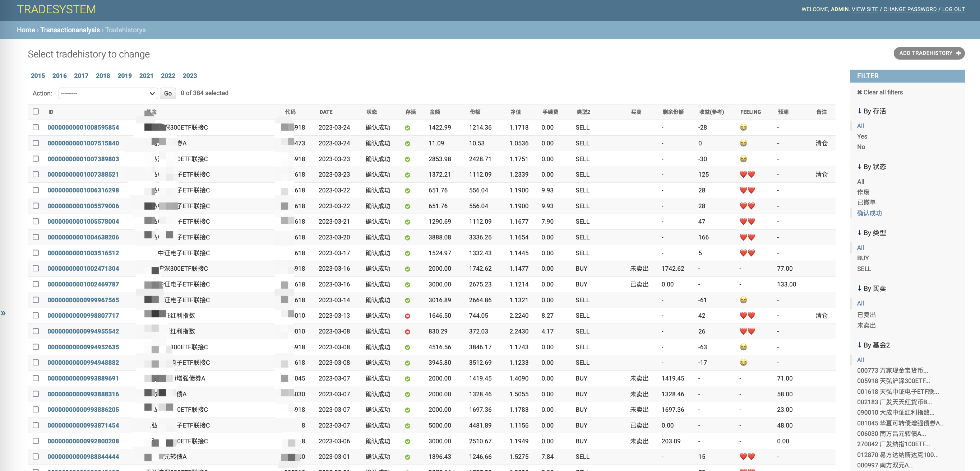Filter date hierarchy by year 2019
980x471 pixels.
[124, 76]
